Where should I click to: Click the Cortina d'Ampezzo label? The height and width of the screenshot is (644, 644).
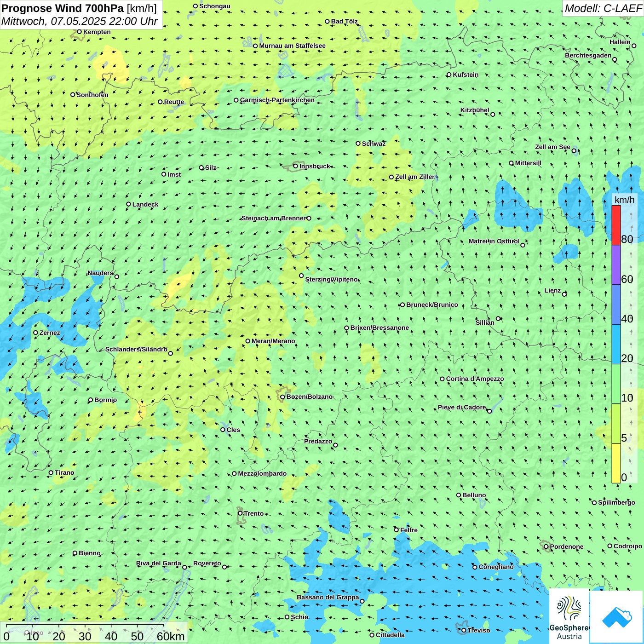click(x=475, y=379)
